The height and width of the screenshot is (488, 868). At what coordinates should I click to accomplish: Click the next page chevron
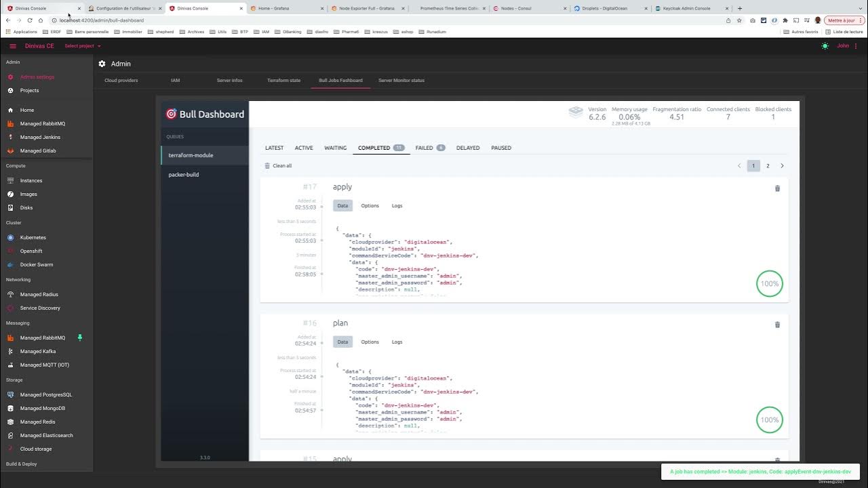click(x=782, y=166)
